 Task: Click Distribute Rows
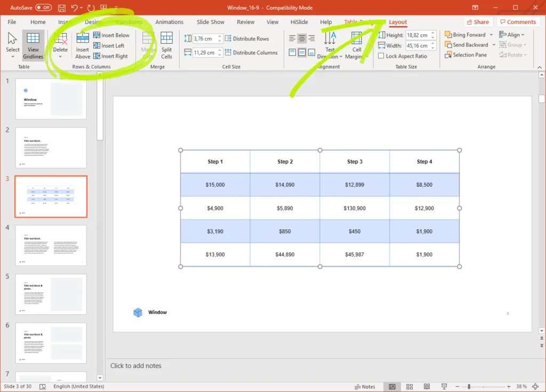tap(247, 39)
